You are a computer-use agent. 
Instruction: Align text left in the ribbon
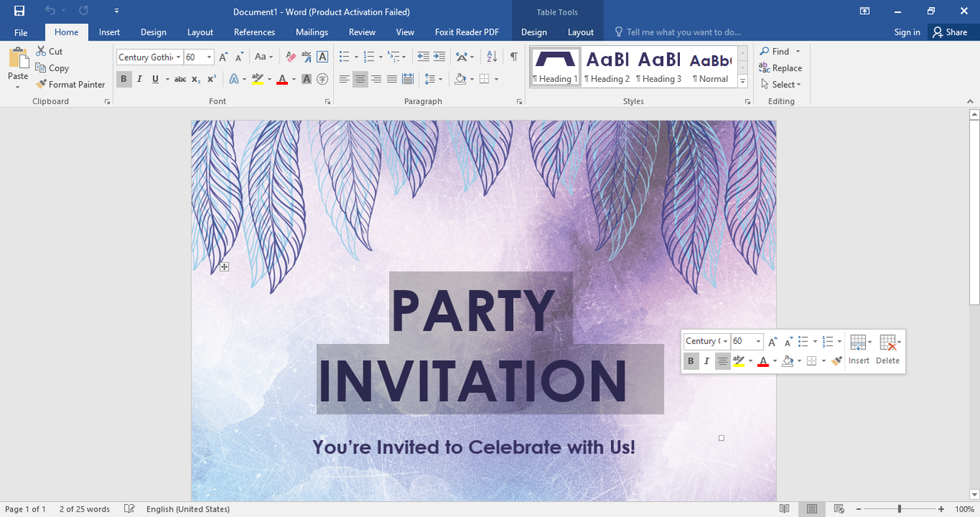click(345, 79)
